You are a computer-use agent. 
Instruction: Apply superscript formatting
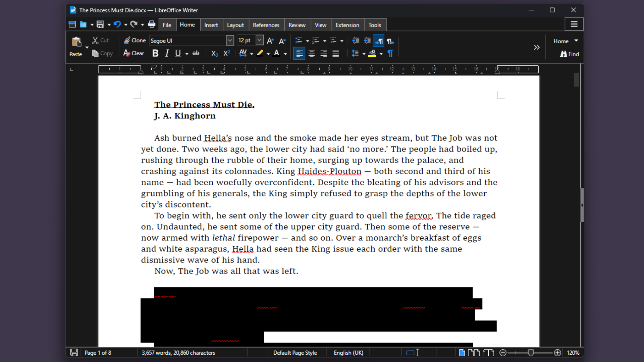[227, 53]
